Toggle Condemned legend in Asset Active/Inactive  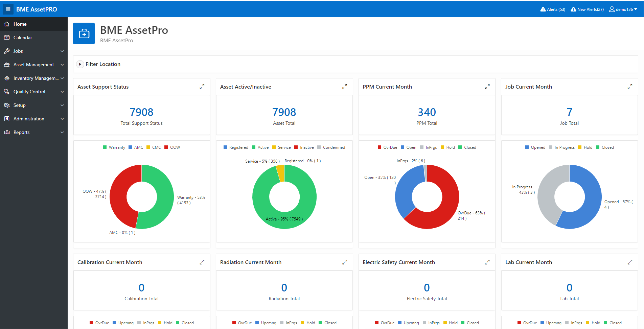(x=331, y=147)
